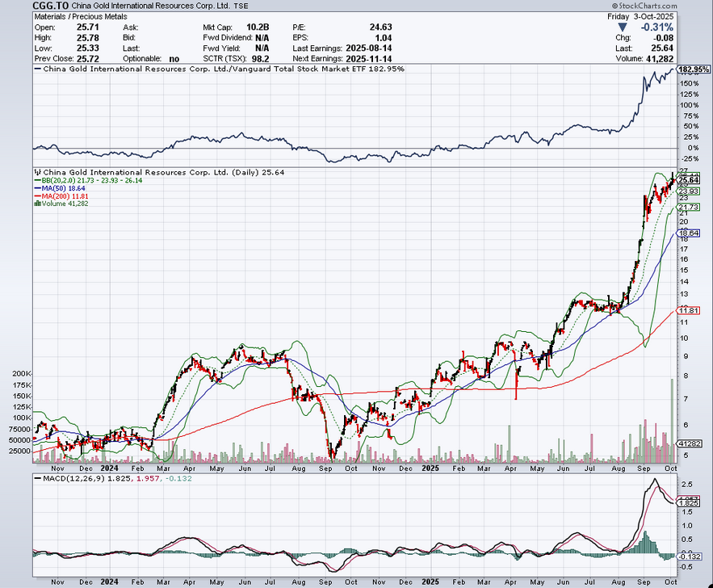This screenshot has height=588, width=713.
Task: Click the CGG.TO ticker symbol
Action: 52,6
